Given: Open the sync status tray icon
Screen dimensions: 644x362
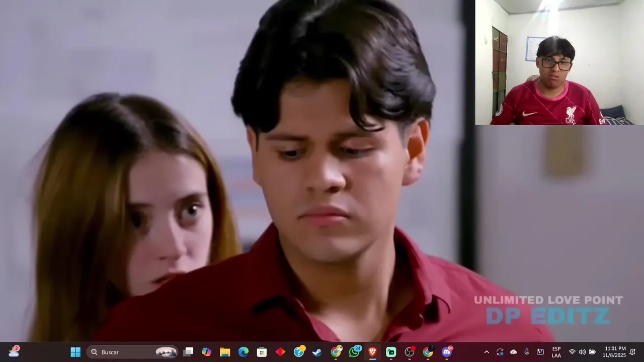Looking at the screenshot, I should (x=500, y=352).
